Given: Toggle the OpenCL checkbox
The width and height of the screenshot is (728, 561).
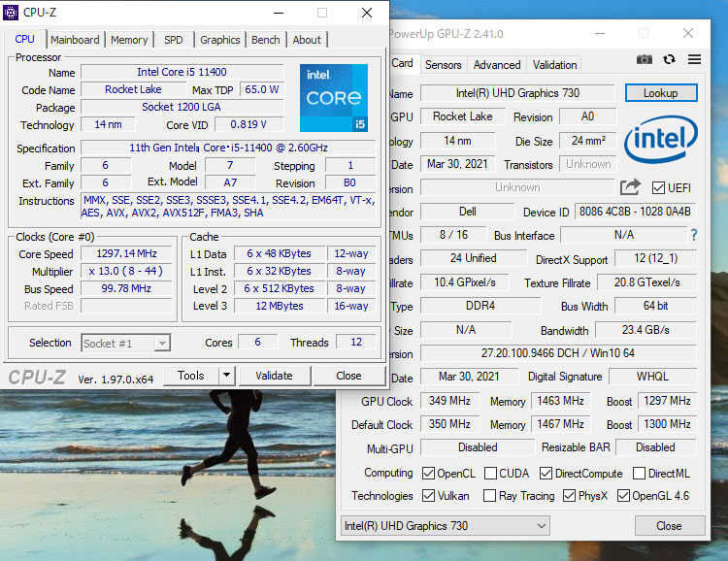Looking at the screenshot, I should pyautogui.click(x=428, y=474).
